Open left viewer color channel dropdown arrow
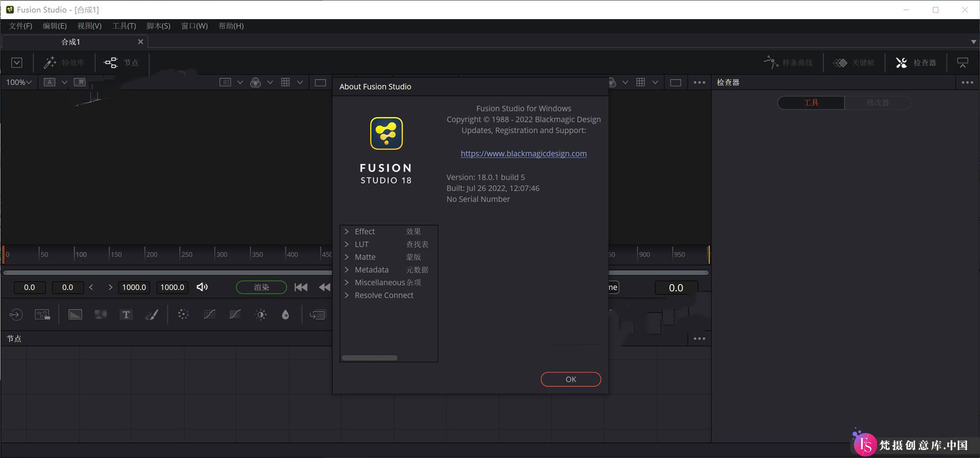 tap(270, 82)
